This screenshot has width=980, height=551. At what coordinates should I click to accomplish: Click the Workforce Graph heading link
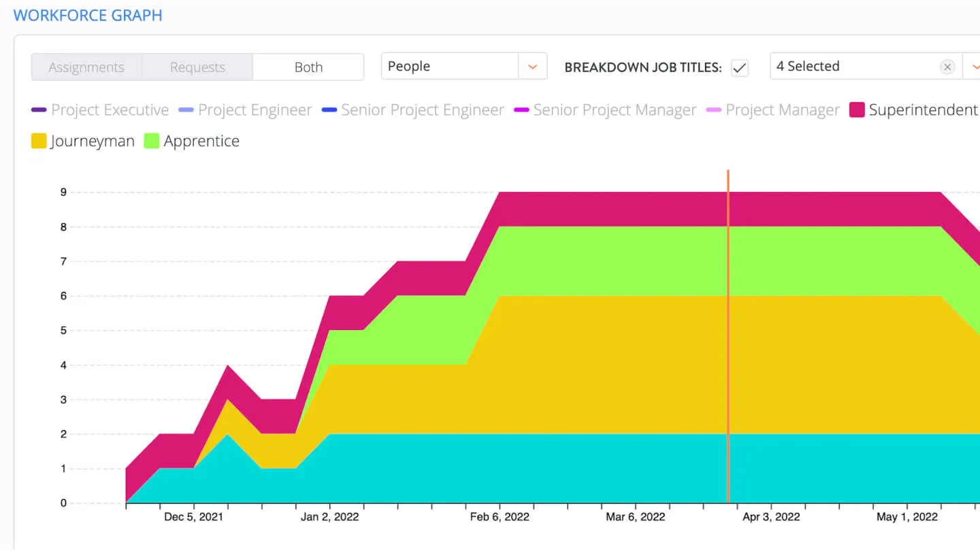point(88,16)
